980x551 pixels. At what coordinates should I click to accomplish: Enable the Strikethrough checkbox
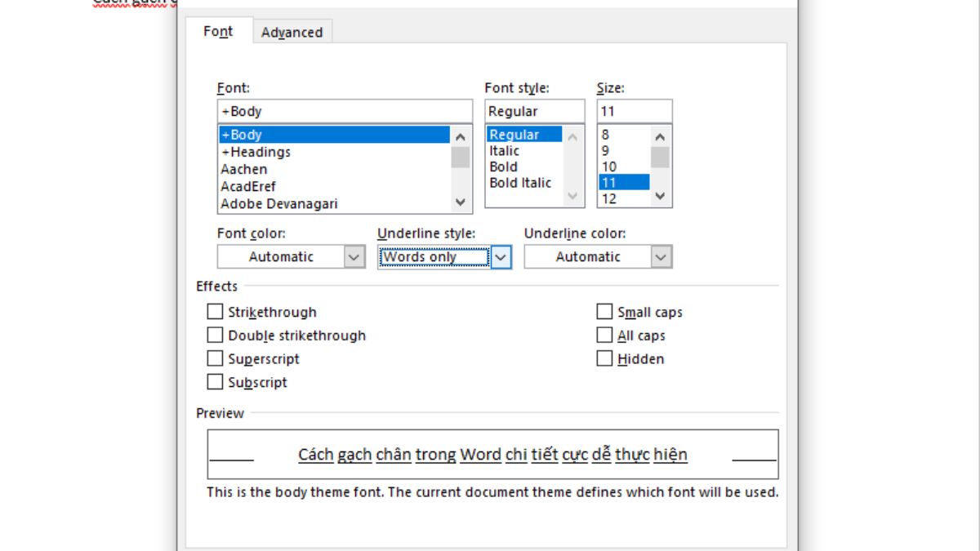coord(216,312)
